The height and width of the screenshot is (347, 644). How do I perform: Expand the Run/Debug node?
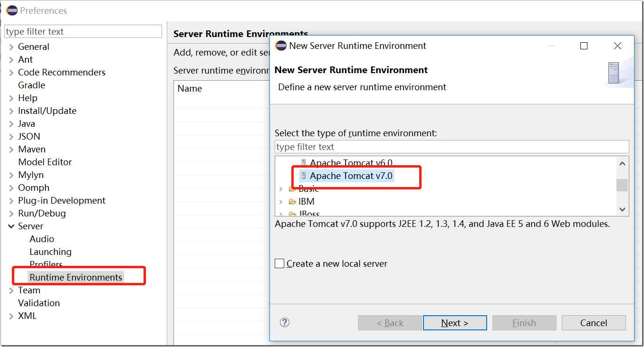point(11,214)
